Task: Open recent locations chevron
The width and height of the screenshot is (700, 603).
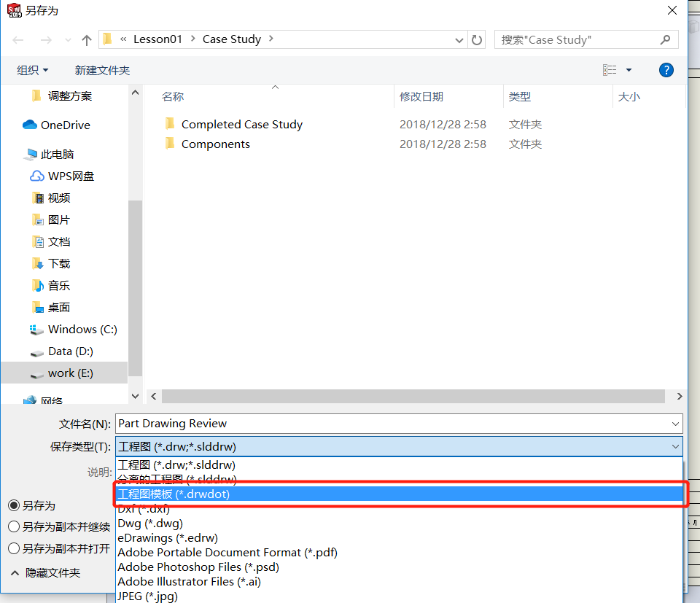Action: click(68, 40)
